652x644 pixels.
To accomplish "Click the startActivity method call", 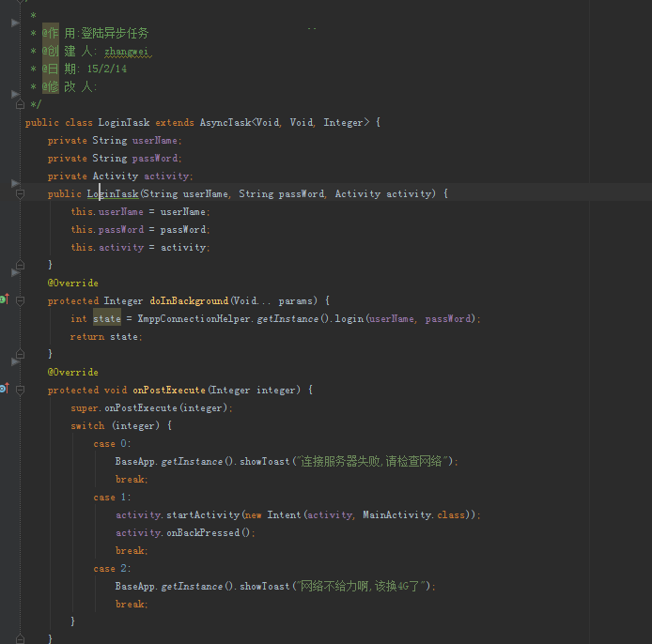I will pos(203,515).
